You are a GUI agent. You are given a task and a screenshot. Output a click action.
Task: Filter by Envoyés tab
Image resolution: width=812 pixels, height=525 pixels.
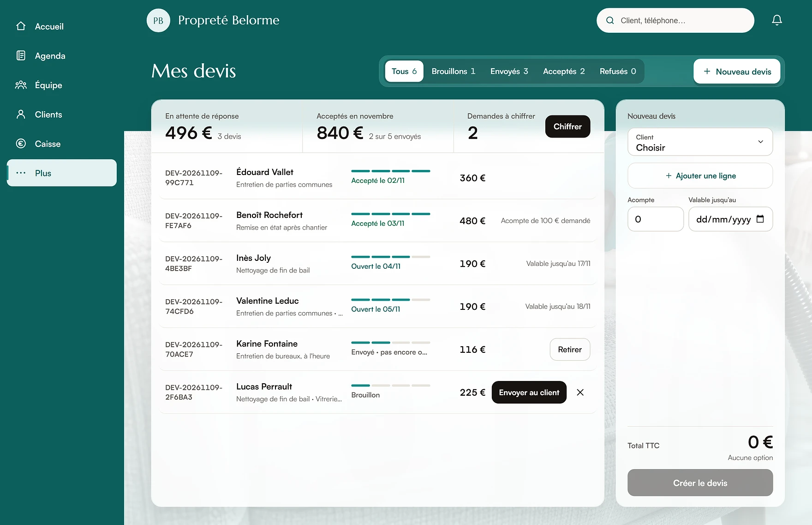click(x=509, y=72)
